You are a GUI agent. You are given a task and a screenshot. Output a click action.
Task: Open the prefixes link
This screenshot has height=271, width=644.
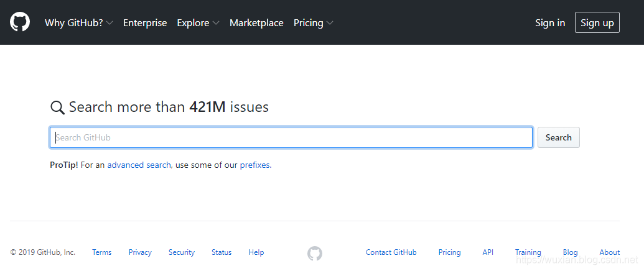point(254,165)
